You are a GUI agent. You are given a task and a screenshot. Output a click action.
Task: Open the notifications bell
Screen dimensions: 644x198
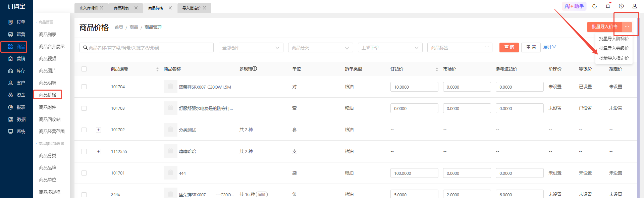(608, 6)
